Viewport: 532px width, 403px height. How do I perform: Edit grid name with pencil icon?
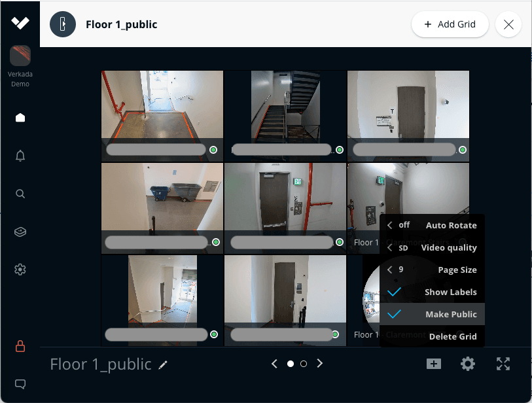164,365
